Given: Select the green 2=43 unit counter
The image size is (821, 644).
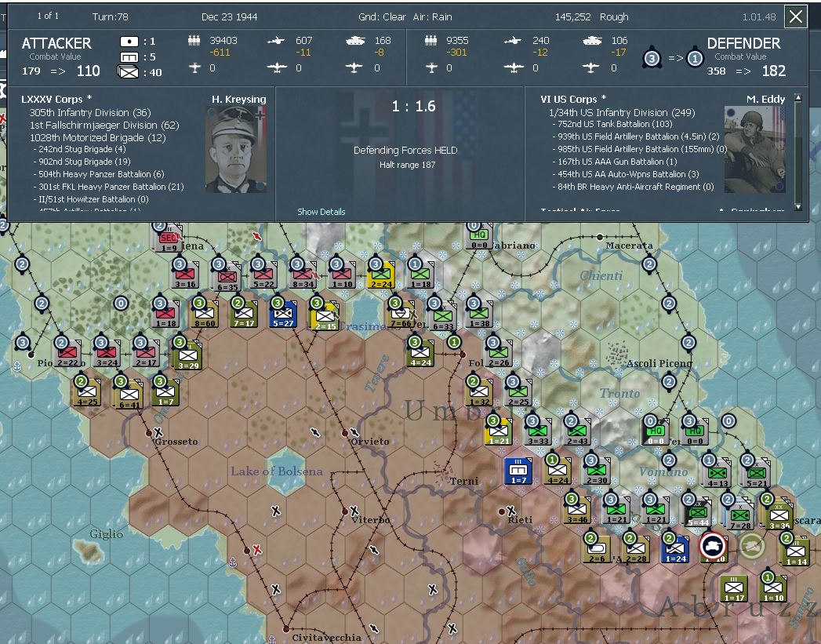Looking at the screenshot, I should click(577, 432).
